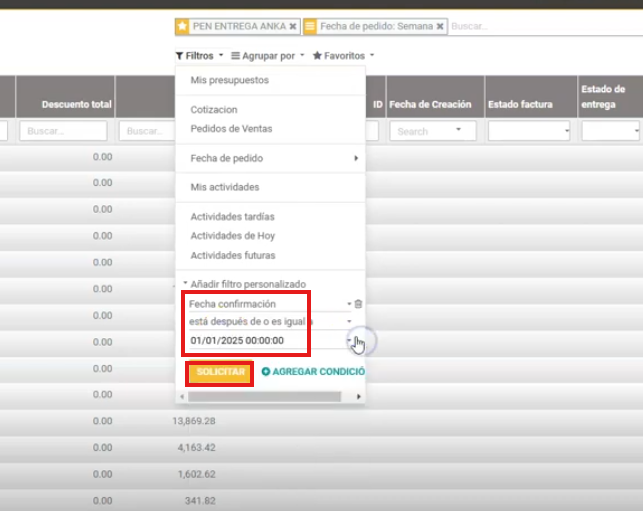The image size is (643, 511).
Task: Select the Actividades futuras filter
Action: pyautogui.click(x=233, y=255)
